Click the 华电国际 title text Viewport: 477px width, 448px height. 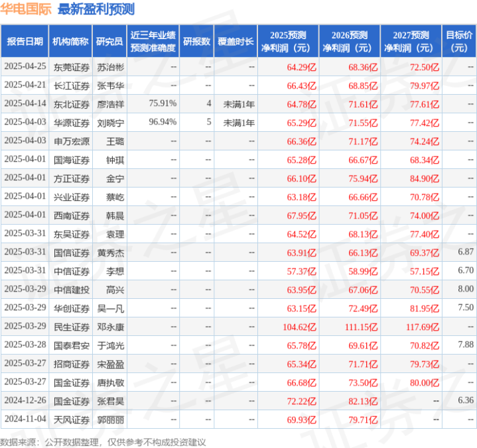26,9
